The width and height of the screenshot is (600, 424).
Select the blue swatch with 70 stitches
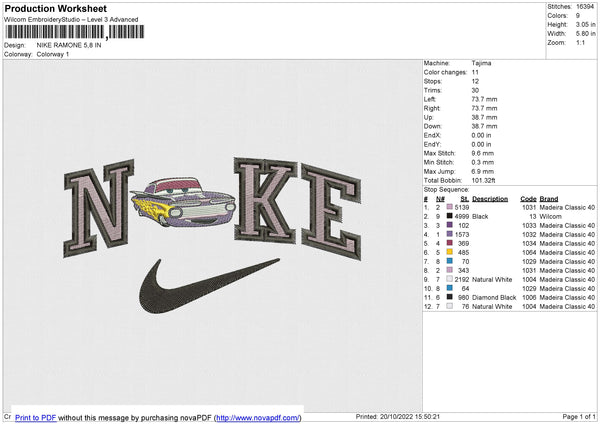coord(450,261)
